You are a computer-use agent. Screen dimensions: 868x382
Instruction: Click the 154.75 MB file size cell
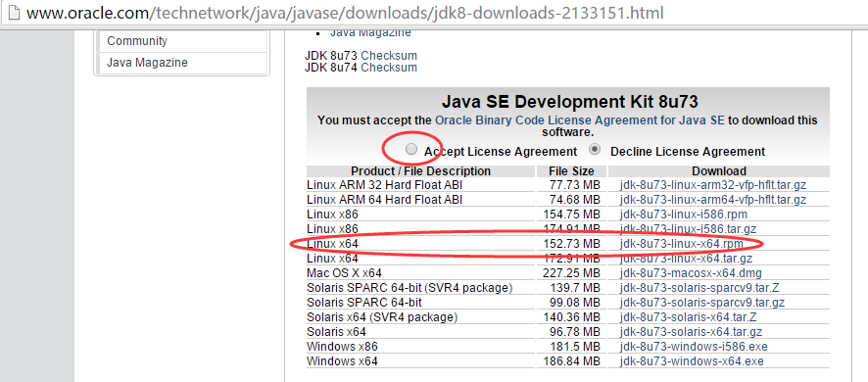[x=572, y=215]
